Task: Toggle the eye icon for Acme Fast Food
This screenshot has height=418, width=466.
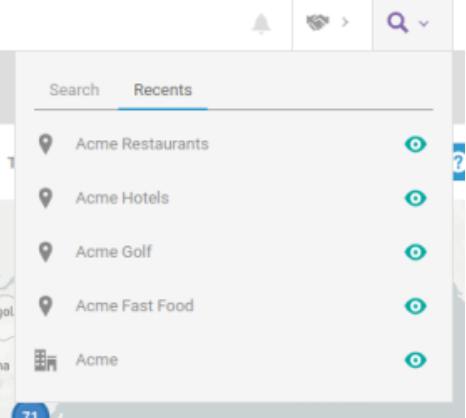Action: 415,306
